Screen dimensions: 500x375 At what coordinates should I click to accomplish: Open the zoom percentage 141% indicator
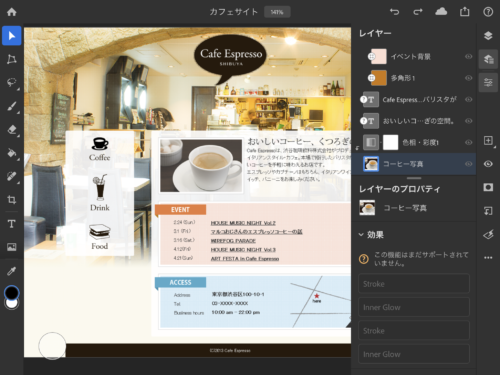click(x=277, y=12)
